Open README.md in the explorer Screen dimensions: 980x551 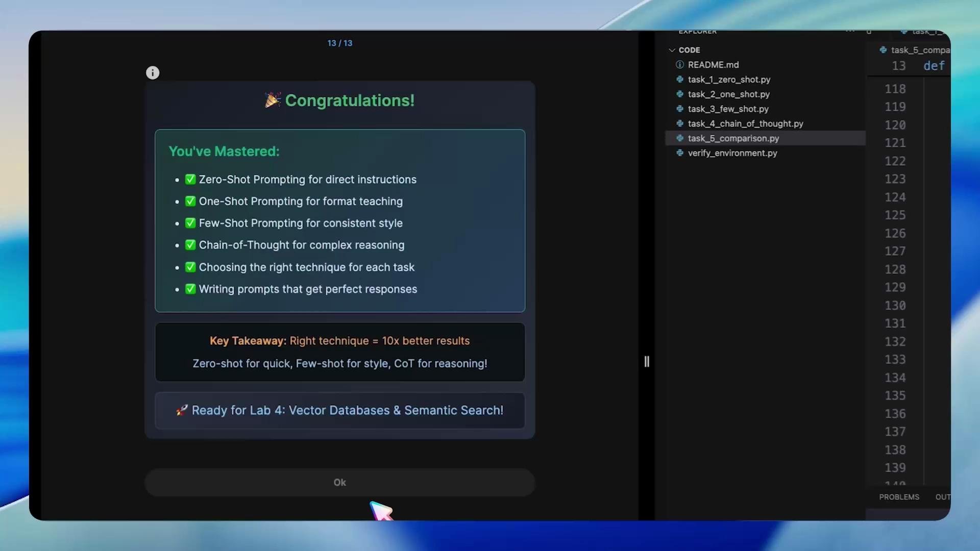tap(713, 65)
